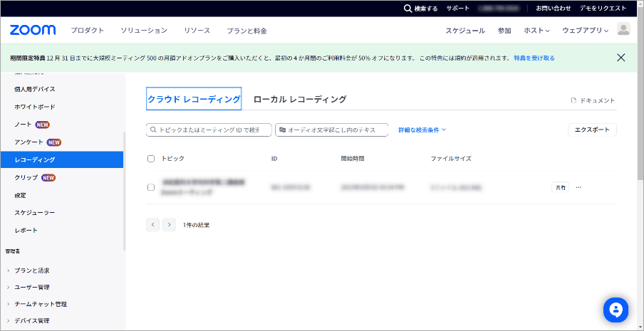Open プロダクト menu
The image size is (644, 331).
click(88, 31)
